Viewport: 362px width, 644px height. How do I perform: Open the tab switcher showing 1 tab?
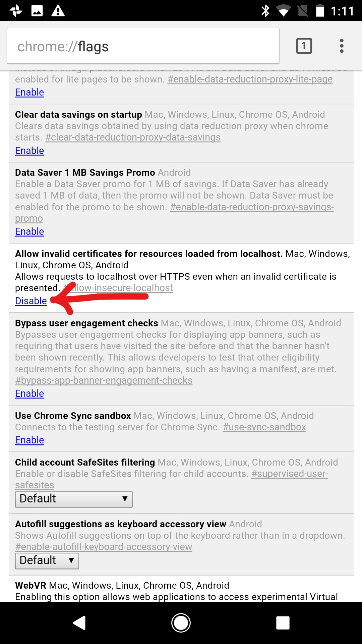point(304,46)
